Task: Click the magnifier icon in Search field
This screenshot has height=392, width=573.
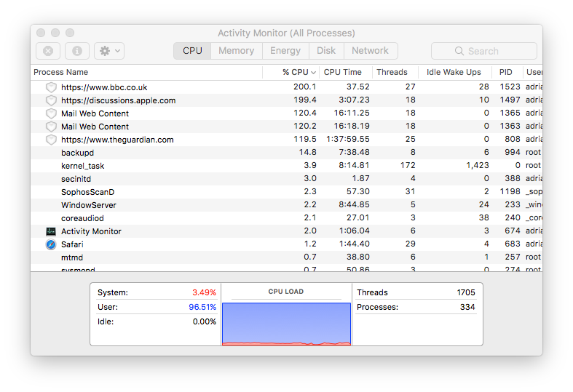Action: (x=459, y=51)
